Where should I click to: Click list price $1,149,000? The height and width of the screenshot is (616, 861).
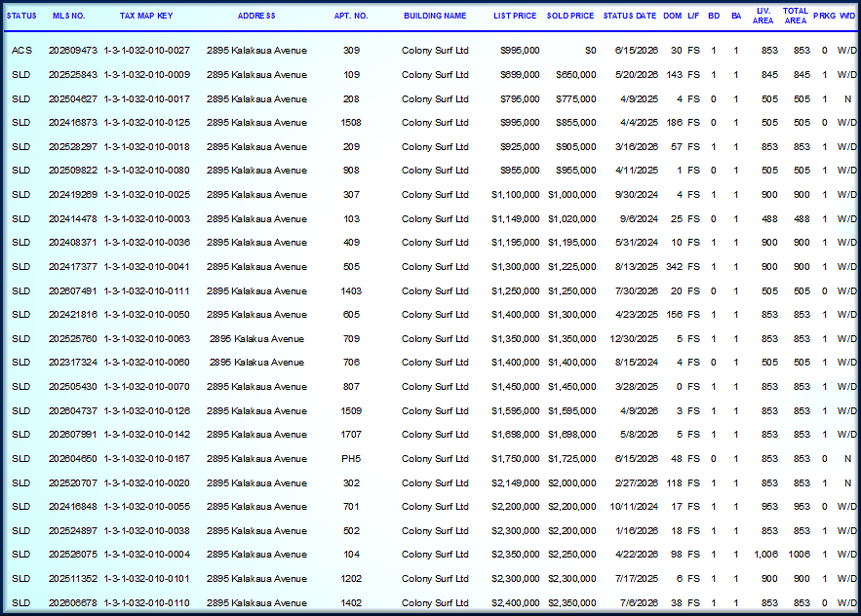pyautogui.click(x=516, y=219)
